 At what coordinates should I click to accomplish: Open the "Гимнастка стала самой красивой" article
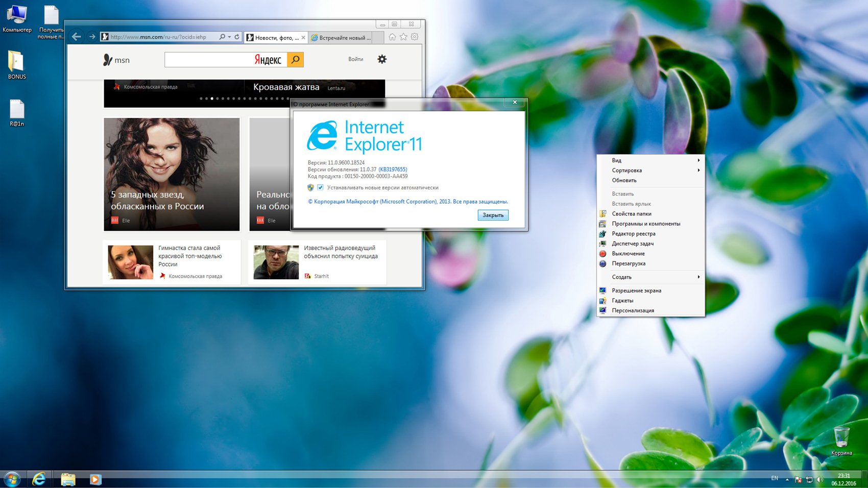(190, 256)
